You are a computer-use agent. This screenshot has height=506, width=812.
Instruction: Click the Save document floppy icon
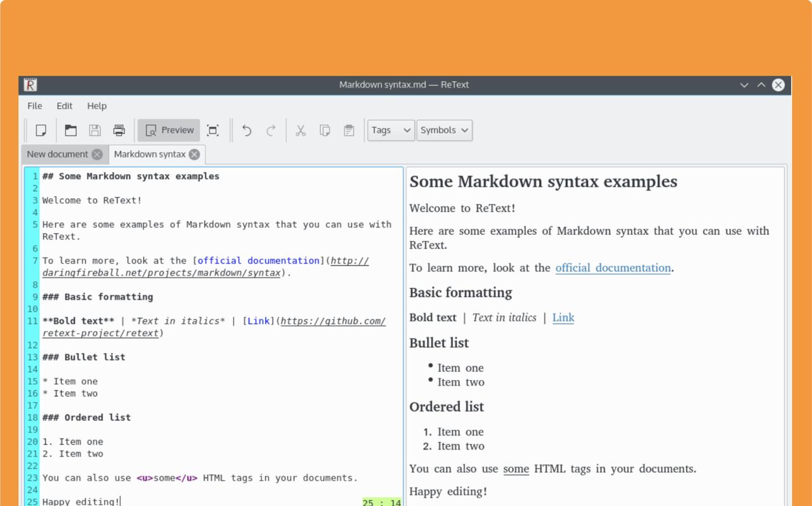click(95, 130)
